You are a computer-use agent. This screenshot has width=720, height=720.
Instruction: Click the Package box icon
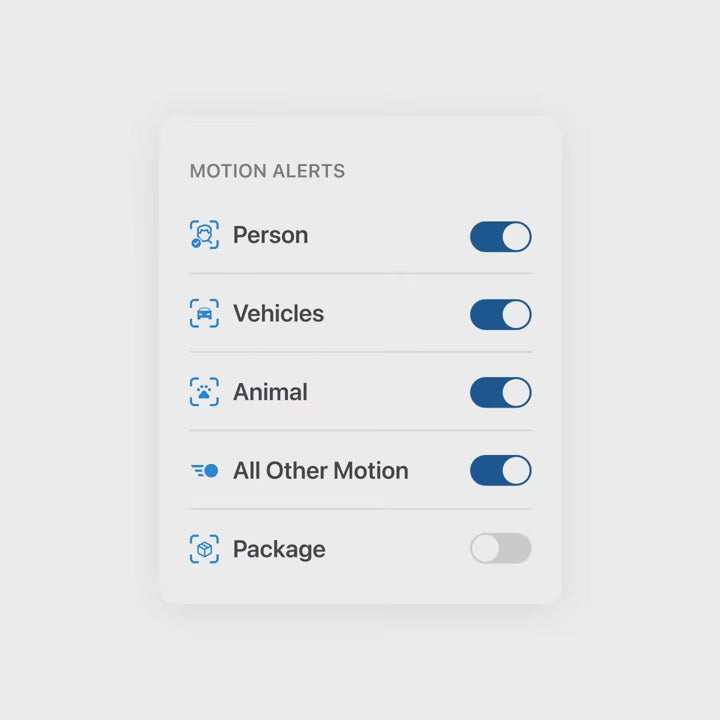click(204, 549)
